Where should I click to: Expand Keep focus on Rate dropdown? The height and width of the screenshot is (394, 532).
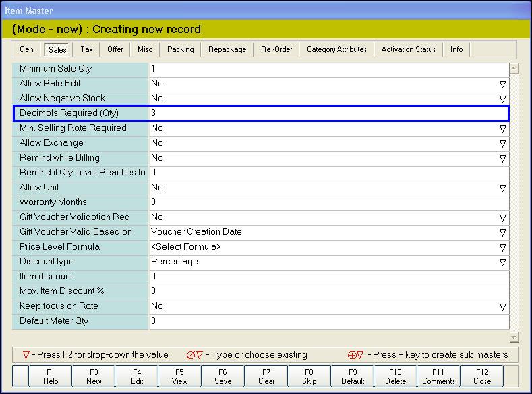point(502,307)
